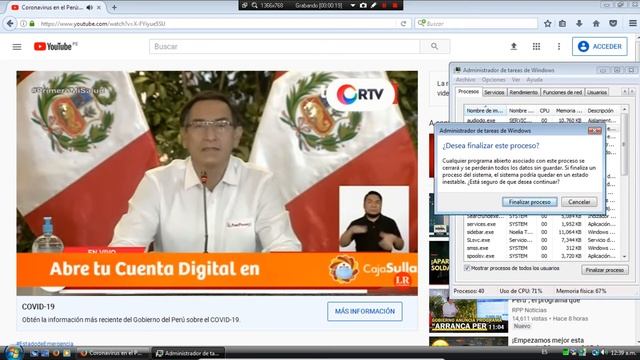Switch to the Funciones de red tab
This screenshot has width=640, height=360.
(x=562, y=93)
